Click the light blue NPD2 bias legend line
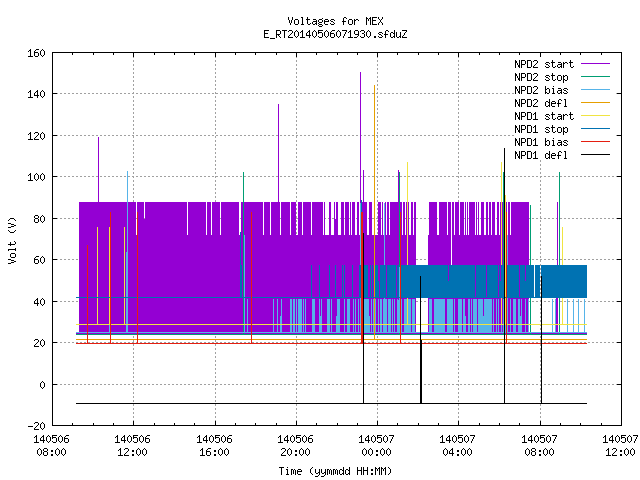640x480 pixels. coord(595,90)
